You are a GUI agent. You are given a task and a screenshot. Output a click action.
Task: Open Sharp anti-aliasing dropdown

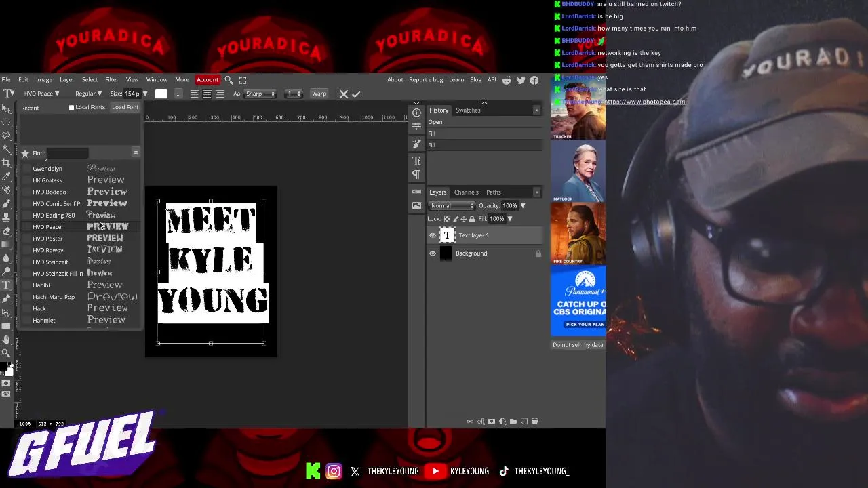click(x=260, y=94)
